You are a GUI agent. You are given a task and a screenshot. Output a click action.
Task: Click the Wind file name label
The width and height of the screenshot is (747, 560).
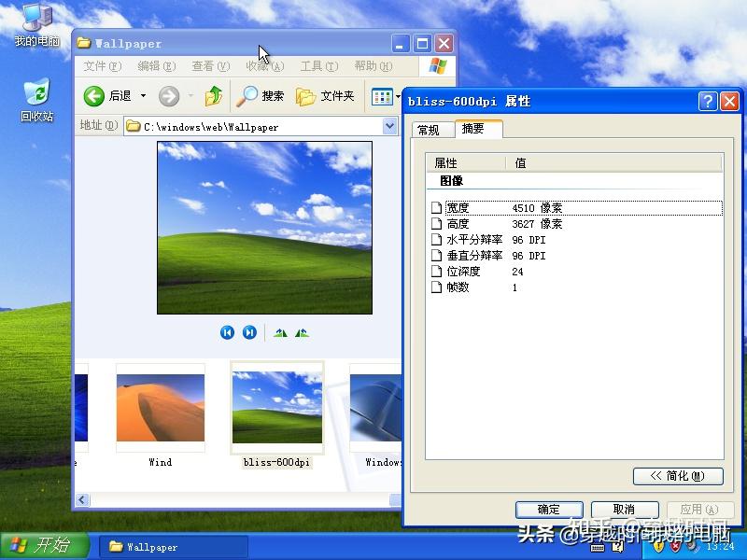click(x=161, y=462)
